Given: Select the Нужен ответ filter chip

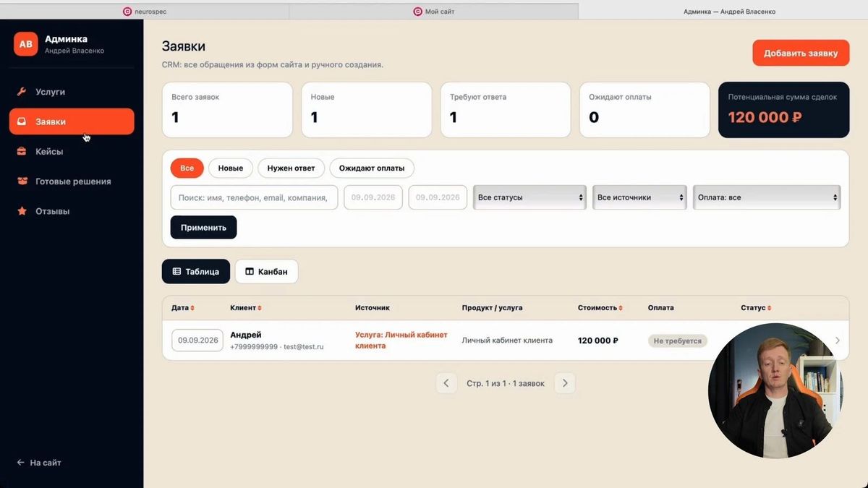Looking at the screenshot, I should click(292, 168).
